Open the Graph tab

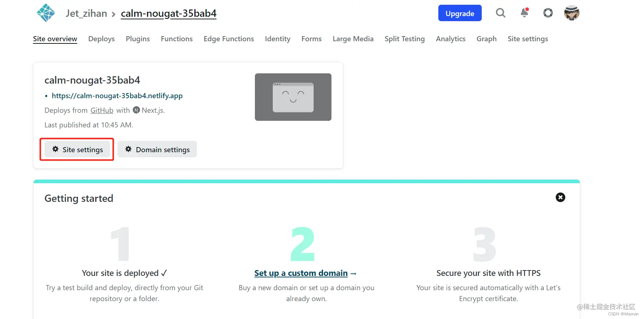click(x=486, y=39)
